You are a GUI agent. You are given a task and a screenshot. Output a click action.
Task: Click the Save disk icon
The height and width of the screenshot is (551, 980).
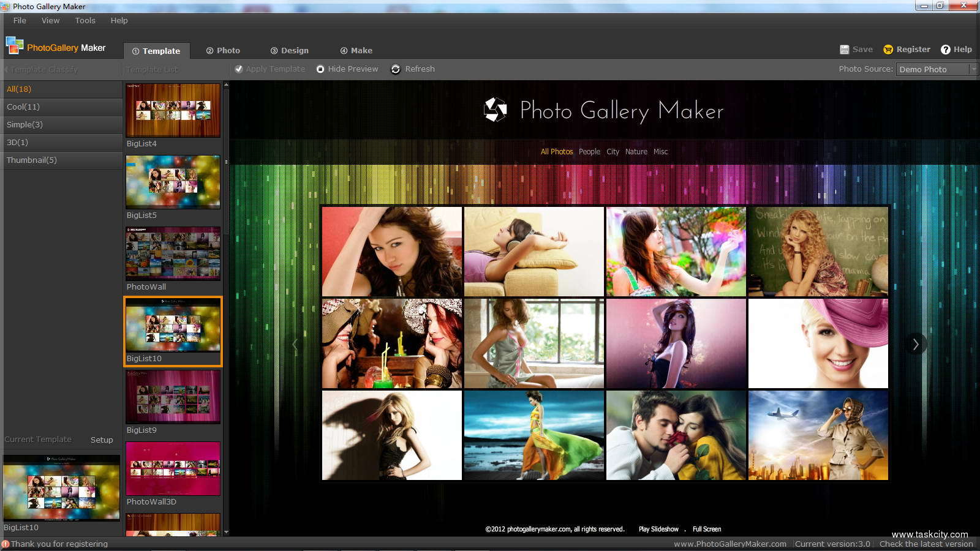(x=845, y=50)
